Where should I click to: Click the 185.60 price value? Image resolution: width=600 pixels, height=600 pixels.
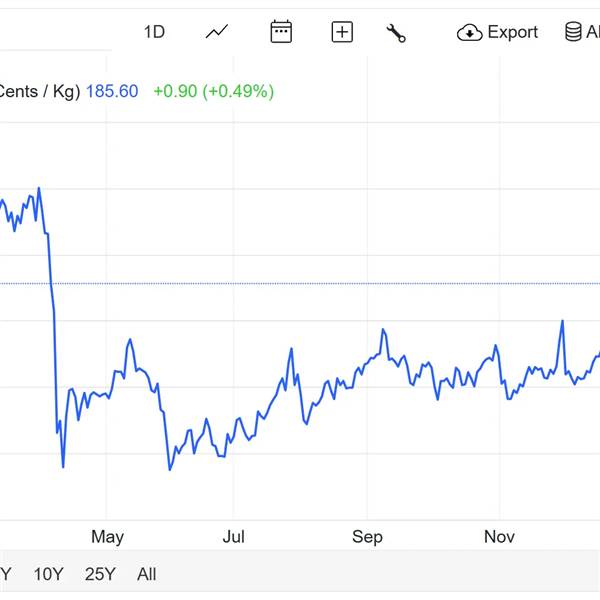pos(112,91)
